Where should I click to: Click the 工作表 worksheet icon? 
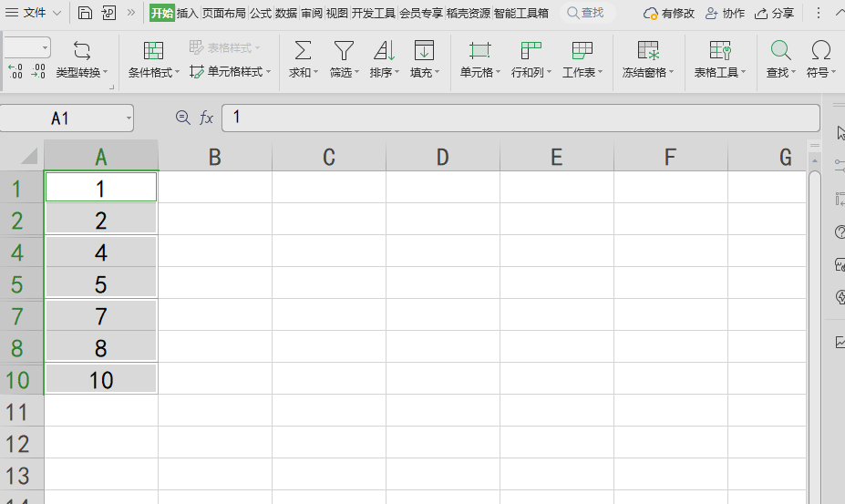[582, 51]
